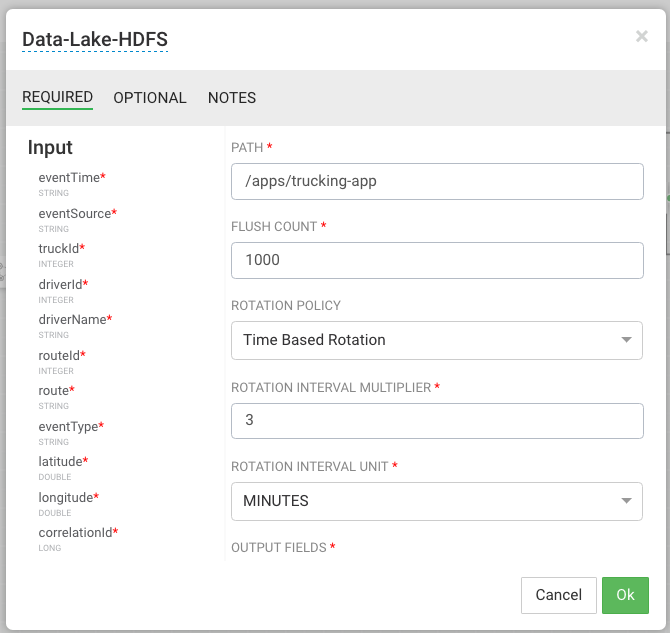Select the eventSource input field entry

[x=75, y=213]
